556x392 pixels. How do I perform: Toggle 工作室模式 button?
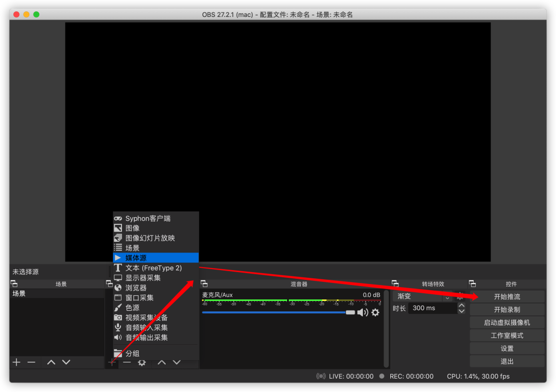click(507, 335)
